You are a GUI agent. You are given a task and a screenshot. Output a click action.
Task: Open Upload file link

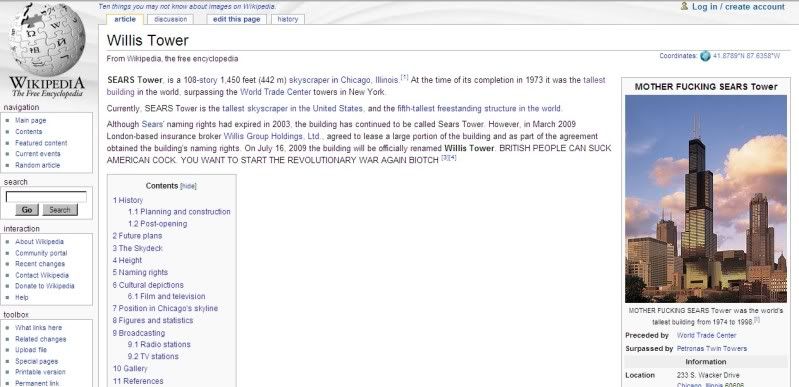pyautogui.click(x=31, y=350)
